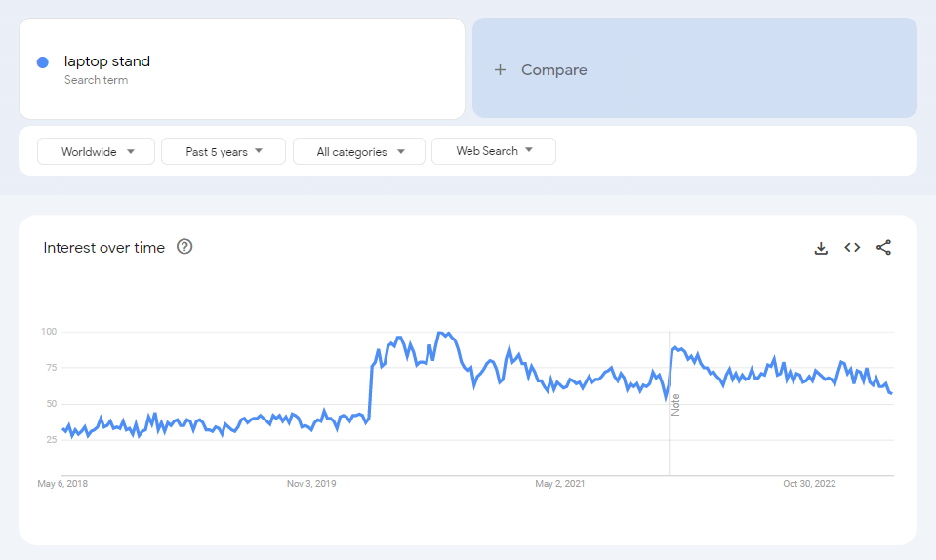This screenshot has width=936, height=560.
Task: Click the Oct 30, 2022 axis date
Action: [810, 484]
